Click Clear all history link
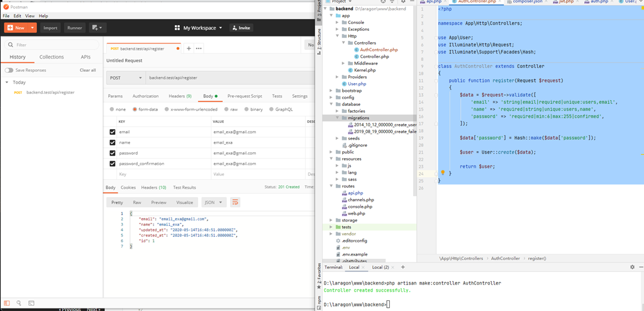 (x=88, y=71)
